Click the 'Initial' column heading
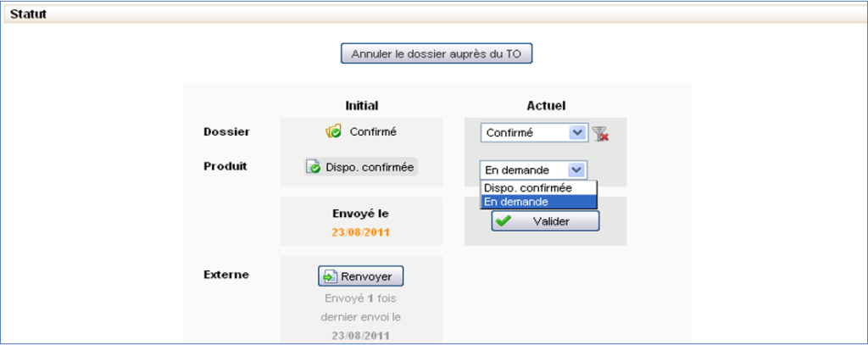Image resolution: width=868 pixels, height=345 pixels. (x=361, y=106)
